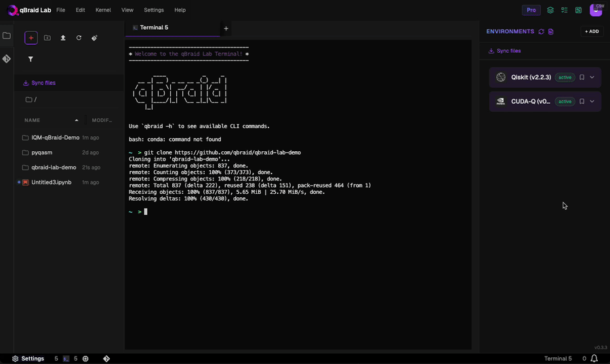This screenshot has height=364, width=610.
Task: Click the Untitled3.ipynb notebook icon
Action: pos(26,182)
